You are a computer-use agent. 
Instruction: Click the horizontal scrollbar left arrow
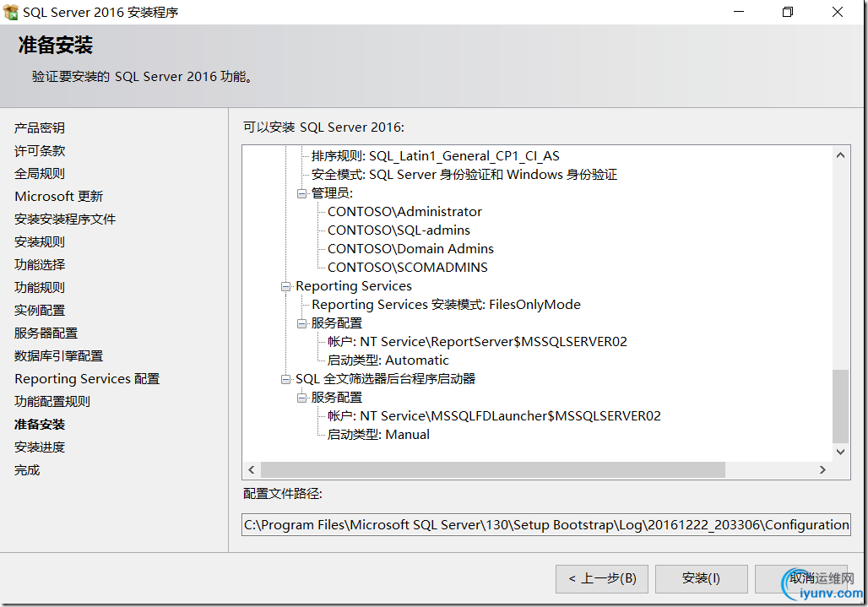[252, 469]
